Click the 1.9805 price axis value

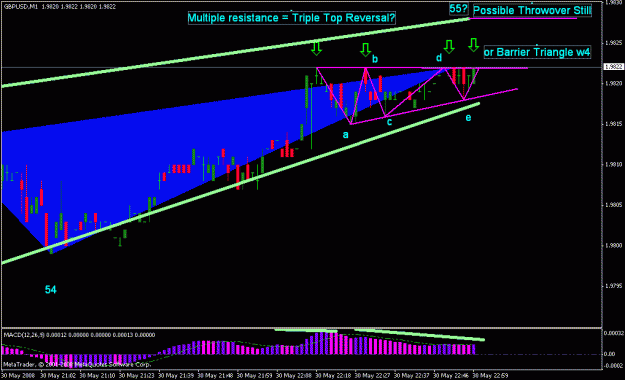tap(614, 205)
